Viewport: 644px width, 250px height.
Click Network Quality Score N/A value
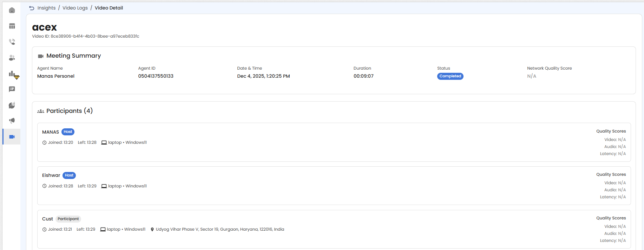click(532, 76)
